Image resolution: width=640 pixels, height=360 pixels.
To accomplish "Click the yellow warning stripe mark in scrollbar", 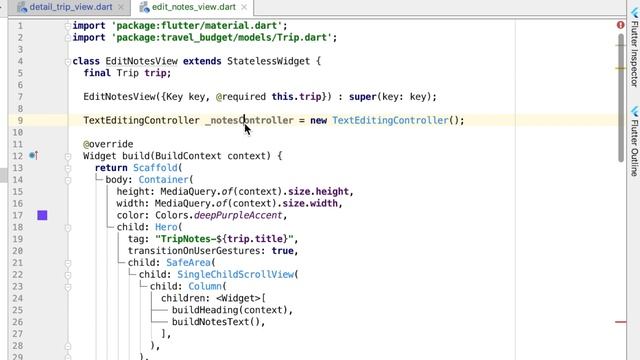I will pyautogui.click(x=620, y=69).
